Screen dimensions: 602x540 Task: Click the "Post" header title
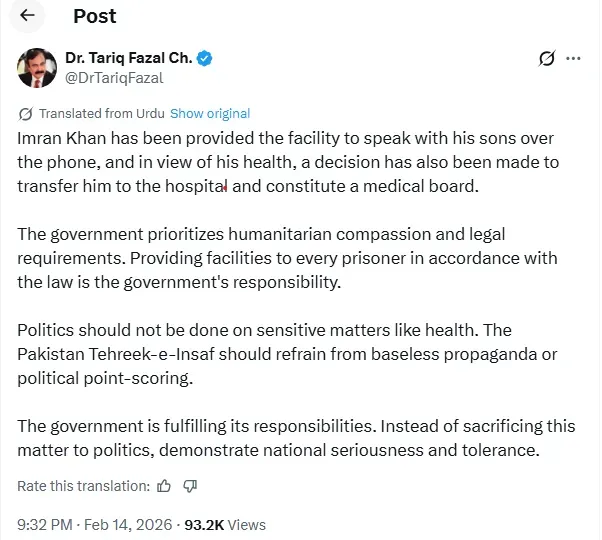point(95,16)
